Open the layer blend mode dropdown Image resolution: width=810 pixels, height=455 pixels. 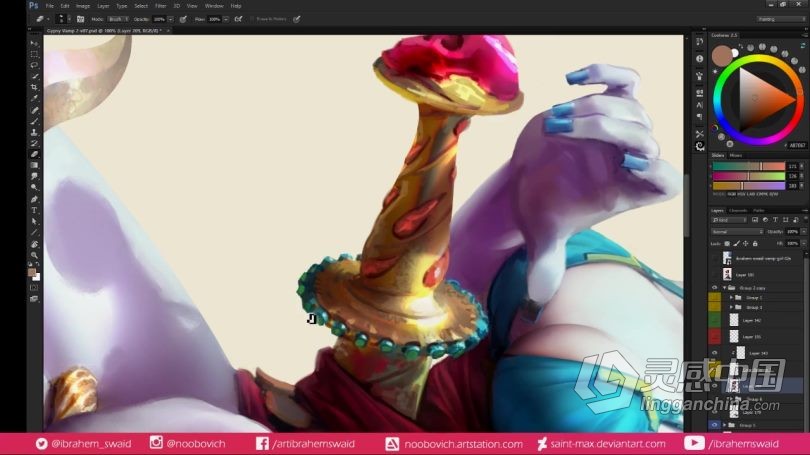coord(737,232)
